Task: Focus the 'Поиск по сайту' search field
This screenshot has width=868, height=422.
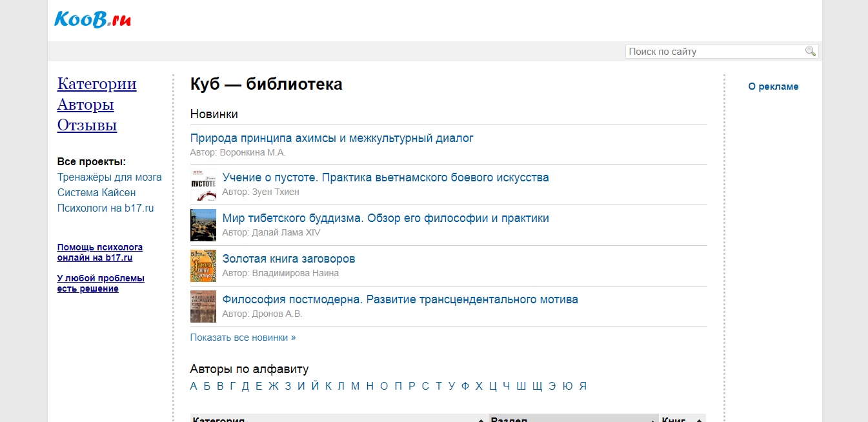Action: point(715,52)
